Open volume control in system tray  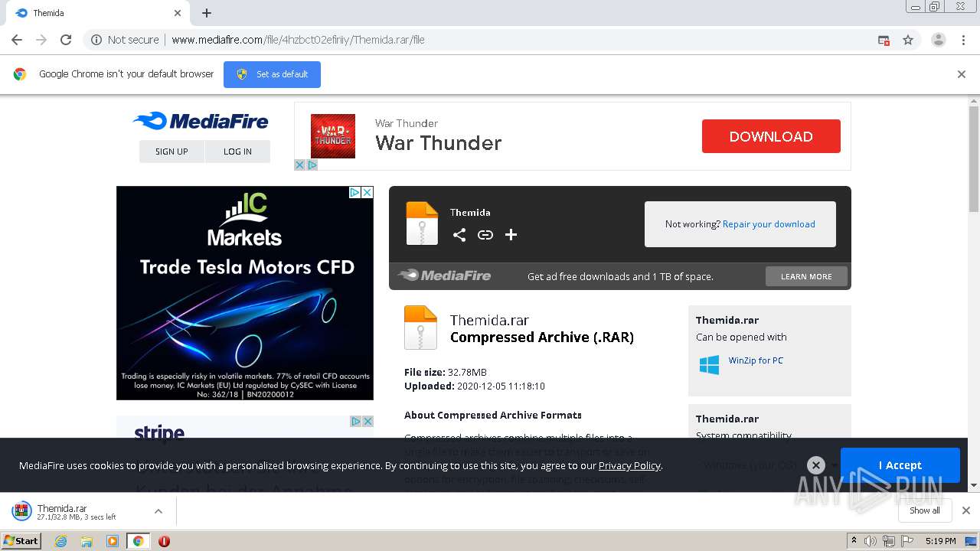pyautogui.click(x=871, y=541)
